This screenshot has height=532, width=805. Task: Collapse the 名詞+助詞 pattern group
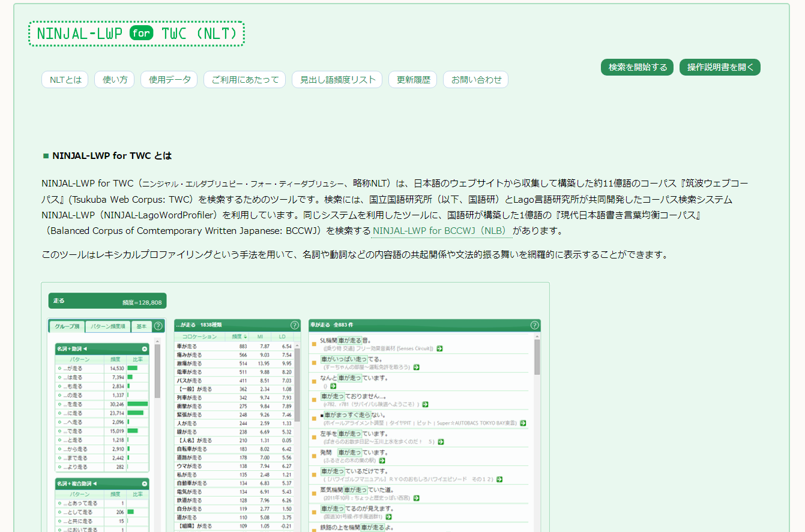pyautogui.click(x=145, y=348)
